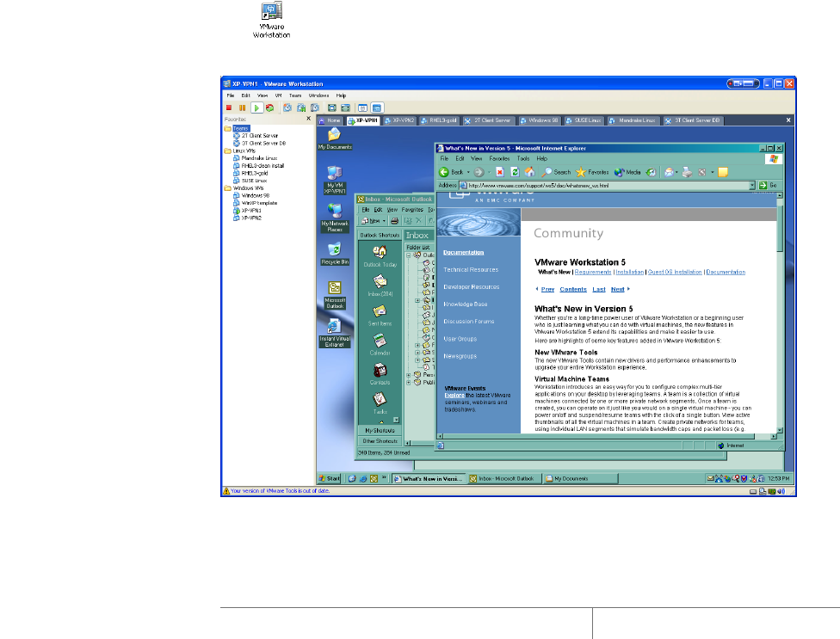Click the Internet Explorer address field
Viewport: 840px width, 639px height.
pyautogui.click(x=605, y=186)
